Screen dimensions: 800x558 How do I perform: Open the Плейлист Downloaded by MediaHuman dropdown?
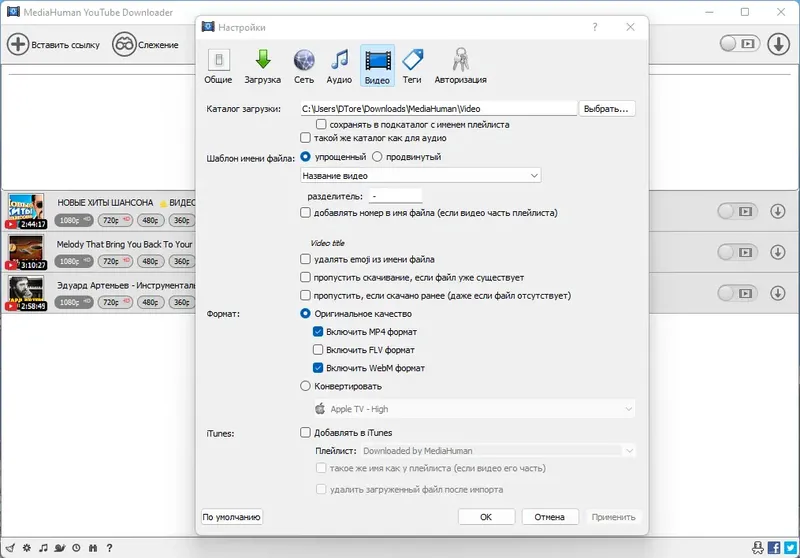pos(498,451)
